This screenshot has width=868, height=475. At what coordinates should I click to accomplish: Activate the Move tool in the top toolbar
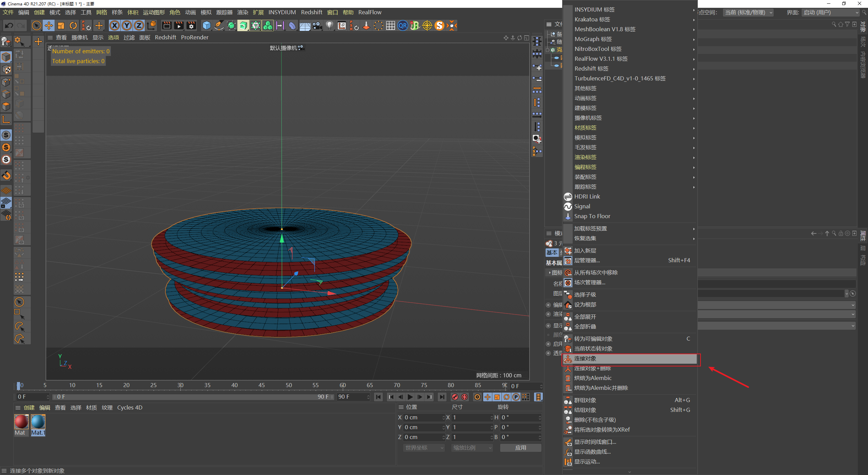click(49, 25)
